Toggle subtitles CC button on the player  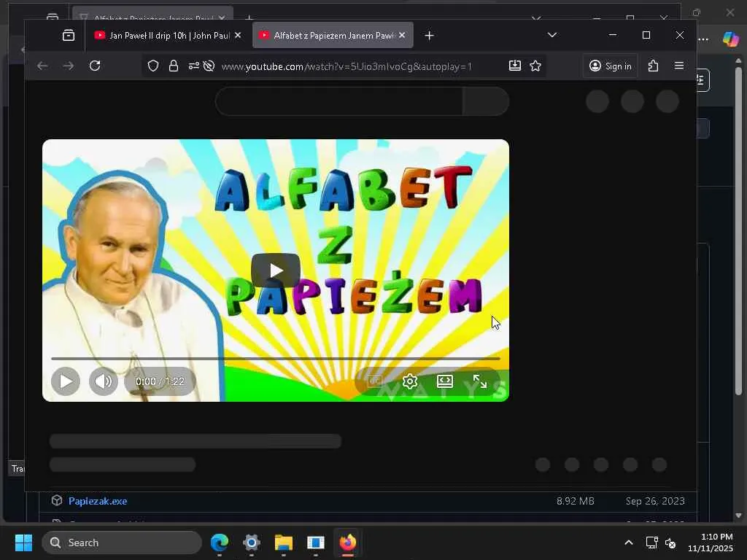tap(375, 381)
